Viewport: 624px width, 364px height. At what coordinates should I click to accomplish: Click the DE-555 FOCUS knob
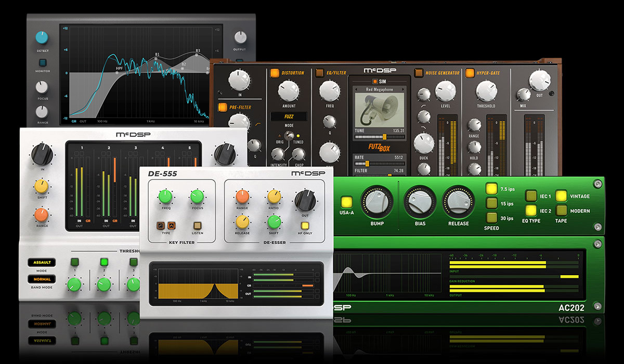pos(197,197)
